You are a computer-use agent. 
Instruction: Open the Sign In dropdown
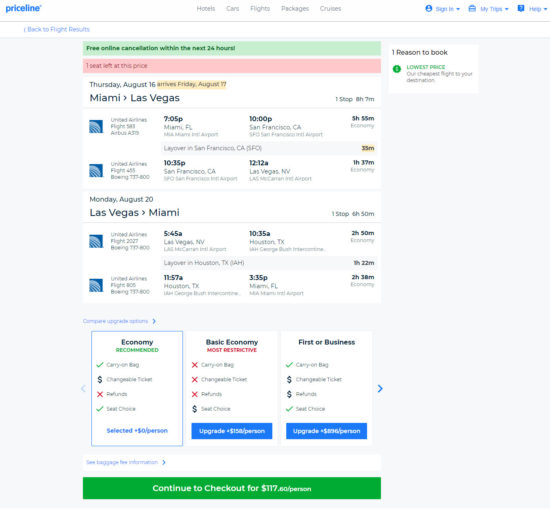[448, 9]
